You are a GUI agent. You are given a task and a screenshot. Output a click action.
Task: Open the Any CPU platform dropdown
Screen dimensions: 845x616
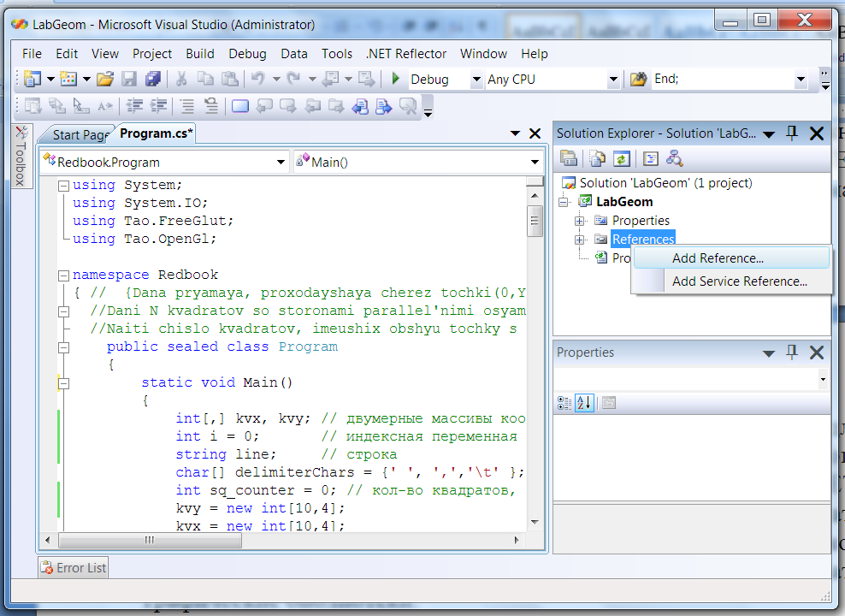[x=613, y=80]
